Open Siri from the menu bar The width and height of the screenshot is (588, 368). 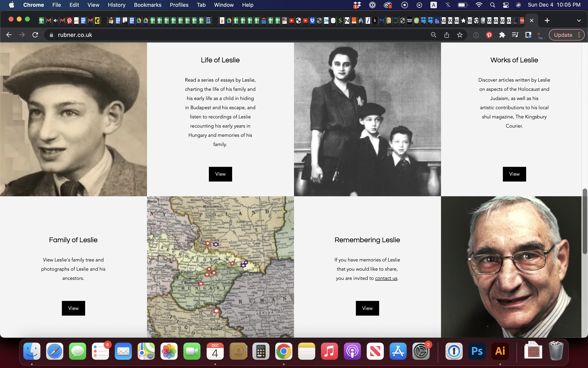(518, 5)
